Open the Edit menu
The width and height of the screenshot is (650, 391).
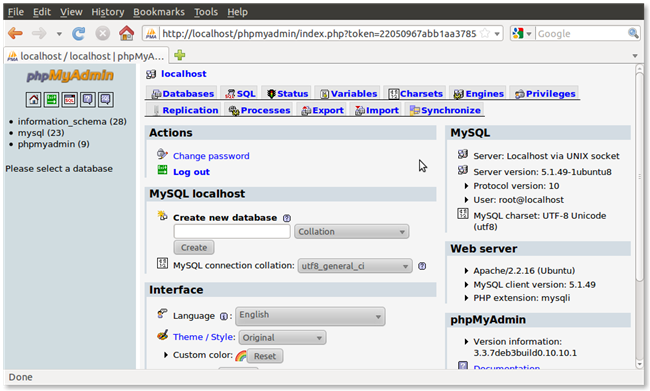[x=42, y=12]
